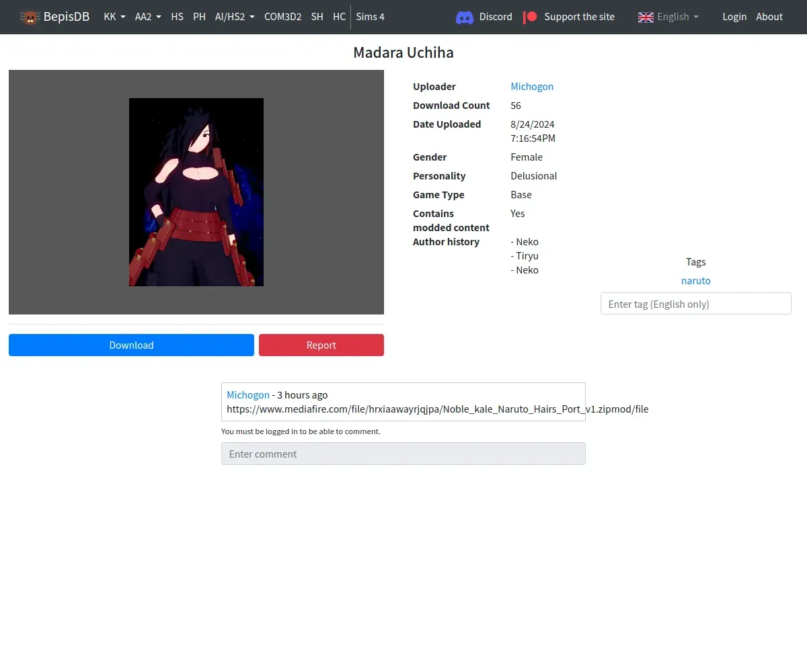Click the Tags heading
The height and width of the screenshot is (672, 807).
point(695,262)
